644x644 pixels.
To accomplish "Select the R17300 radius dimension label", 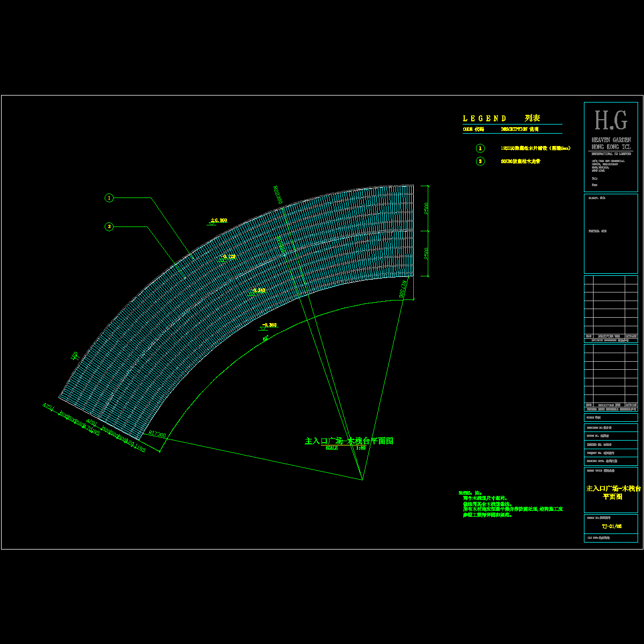I will (157, 434).
